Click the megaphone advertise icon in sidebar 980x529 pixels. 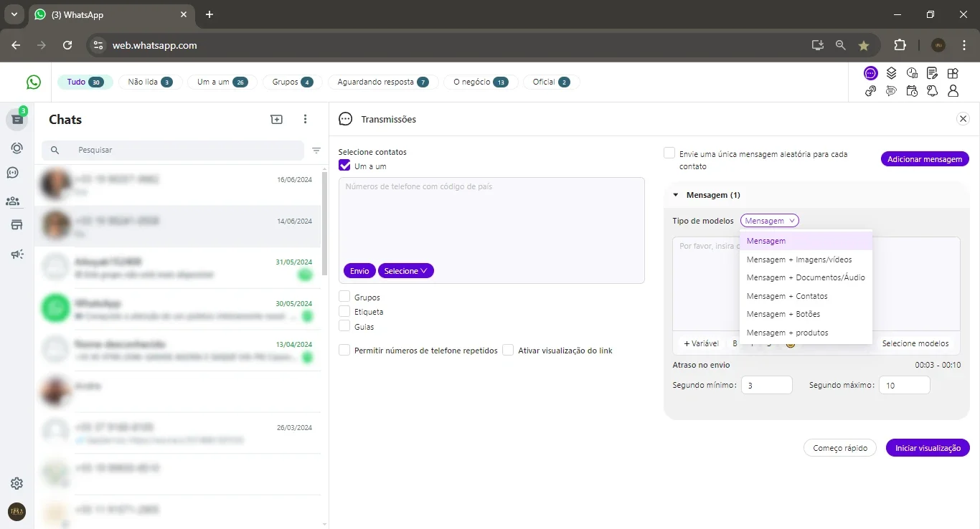pyautogui.click(x=17, y=254)
